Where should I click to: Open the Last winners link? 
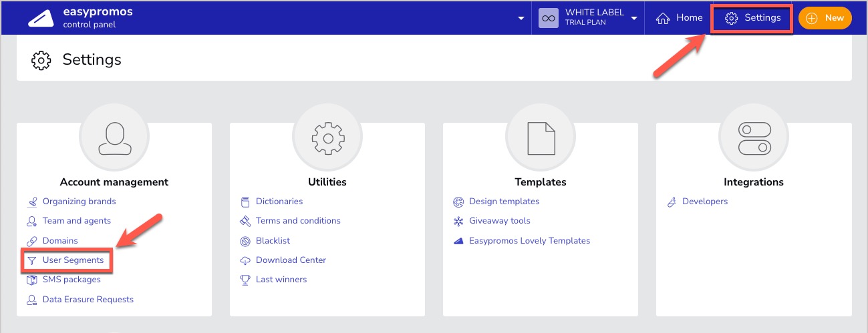click(x=281, y=280)
